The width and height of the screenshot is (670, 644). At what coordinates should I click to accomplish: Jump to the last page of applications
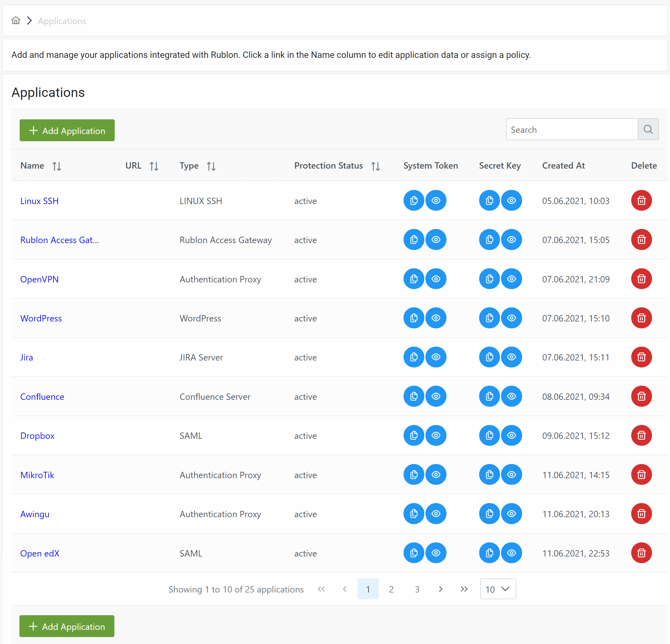(464, 589)
